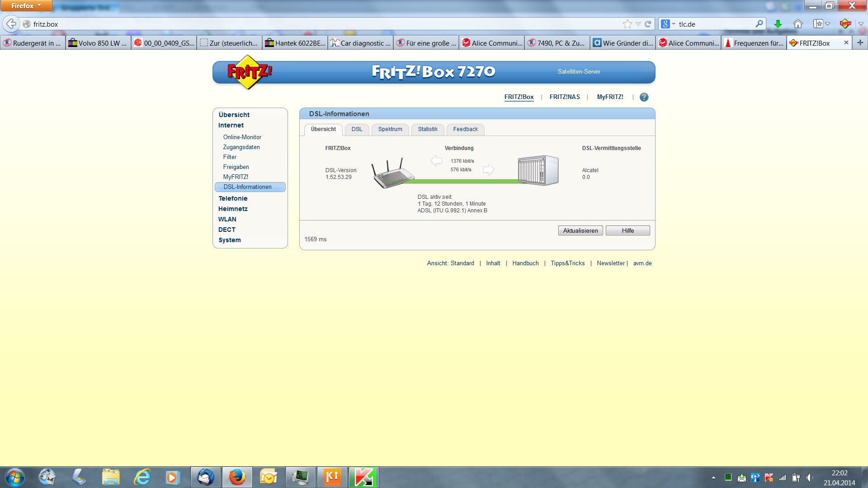Open the Firefox menu dropdown
Image resolution: width=868 pixels, height=488 pixels.
click(x=26, y=5)
